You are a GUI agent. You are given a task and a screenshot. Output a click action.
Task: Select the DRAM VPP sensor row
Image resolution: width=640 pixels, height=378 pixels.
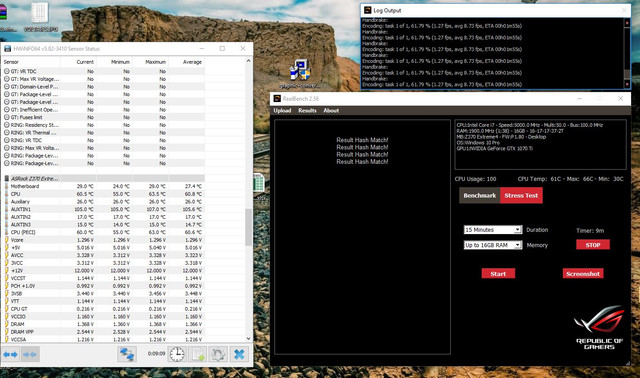(x=103, y=331)
